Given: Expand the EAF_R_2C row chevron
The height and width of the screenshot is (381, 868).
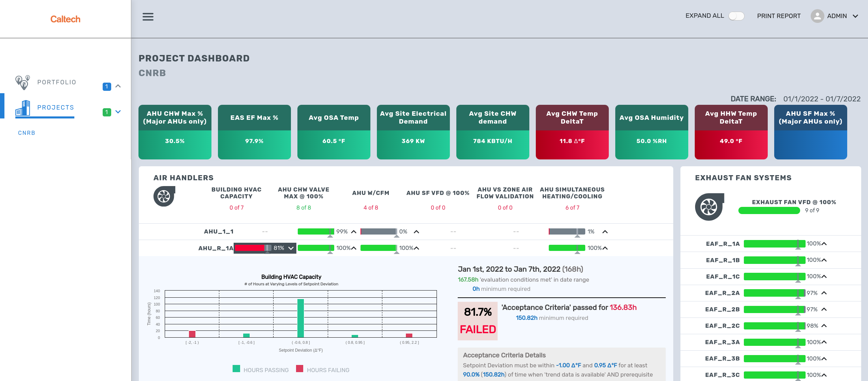Looking at the screenshot, I should (x=824, y=326).
